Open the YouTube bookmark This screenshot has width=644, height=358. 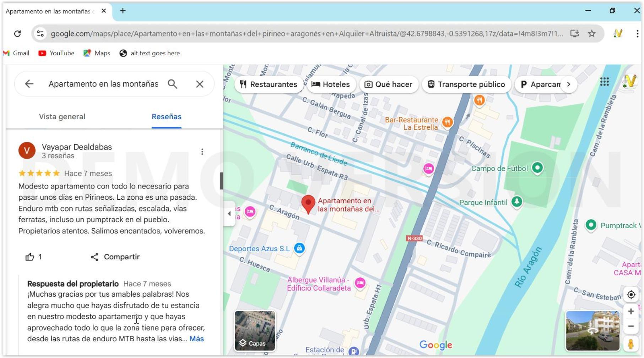[56, 53]
